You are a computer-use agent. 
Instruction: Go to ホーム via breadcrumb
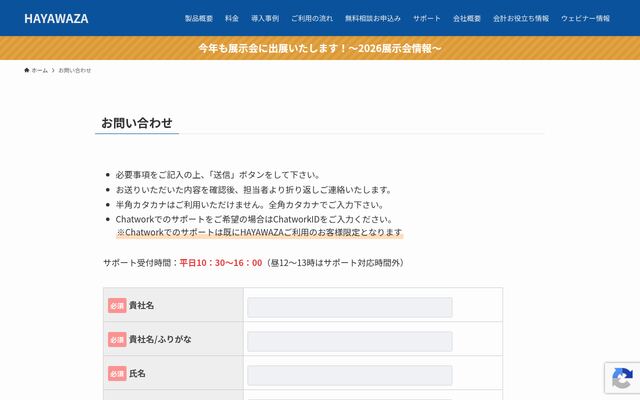[40, 70]
